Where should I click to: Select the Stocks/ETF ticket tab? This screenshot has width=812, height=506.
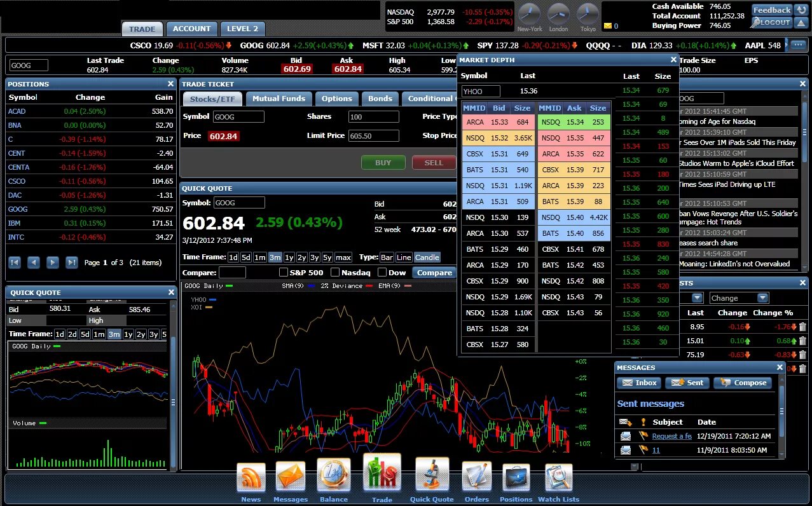[211, 99]
